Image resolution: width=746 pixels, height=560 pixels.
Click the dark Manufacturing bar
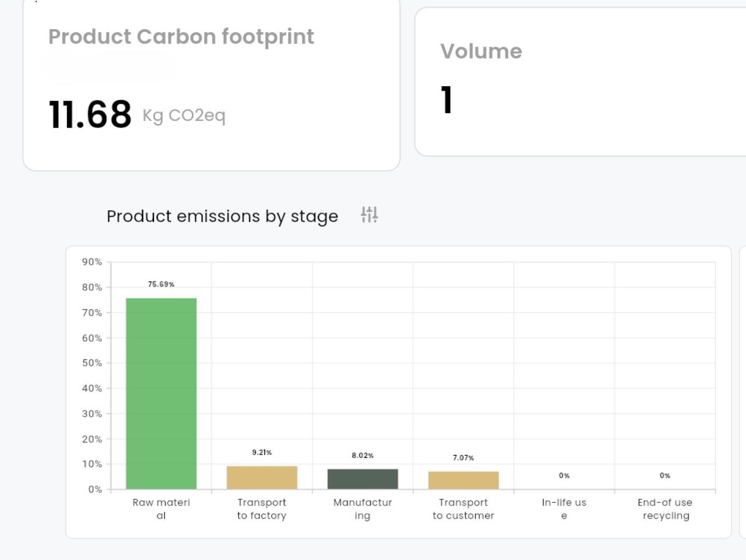[362, 478]
